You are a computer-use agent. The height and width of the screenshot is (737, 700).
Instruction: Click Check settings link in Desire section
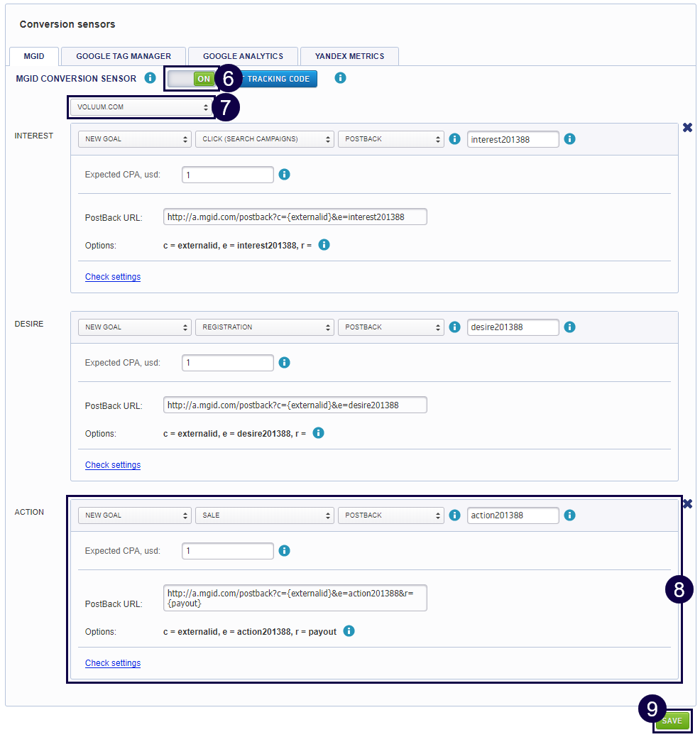click(x=113, y=465)
